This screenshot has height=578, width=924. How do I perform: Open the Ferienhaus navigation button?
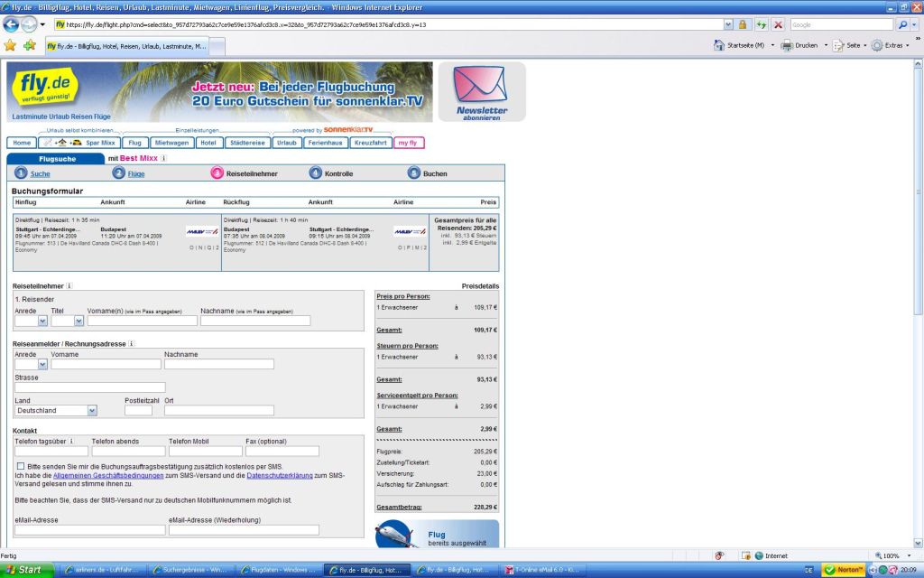(x=325, y=143)
